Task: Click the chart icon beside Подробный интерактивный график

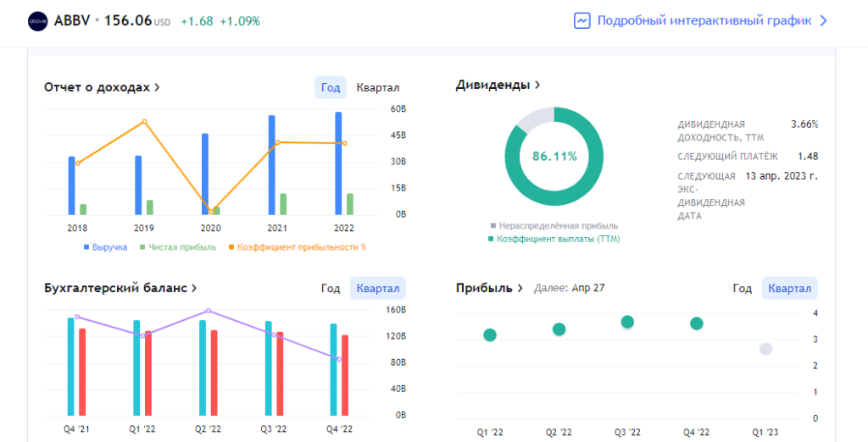Action: (x=581, y=21)
